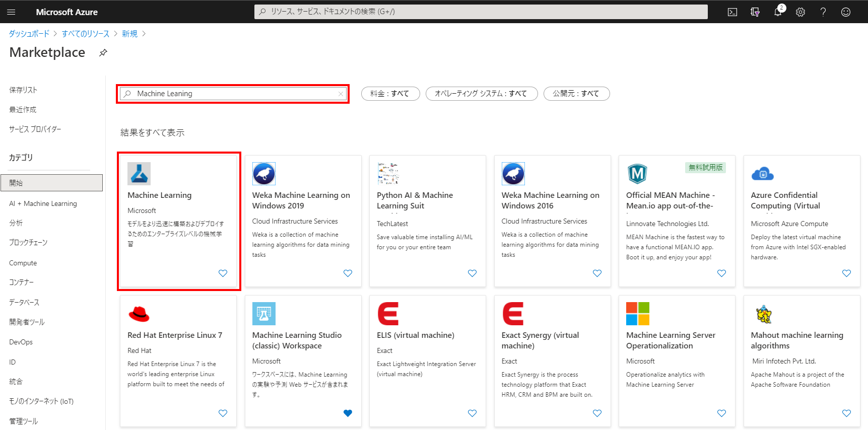This screenshot has height=430, width=868.
Task: Click the Exact Synergy red E logo
Action: (513, 314)
